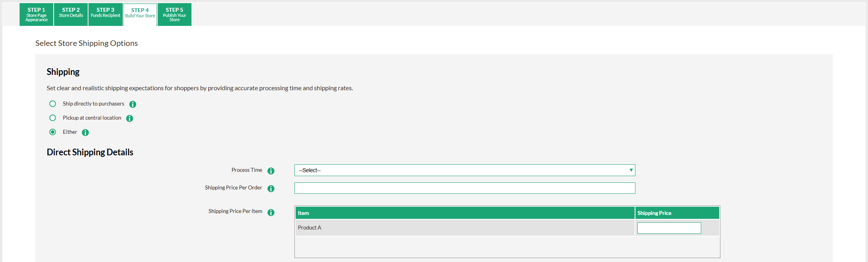The width and height of the screenshot is (868, 262).
Task: Choose Pickup at central location radio option
Action: tap(52, 118)
